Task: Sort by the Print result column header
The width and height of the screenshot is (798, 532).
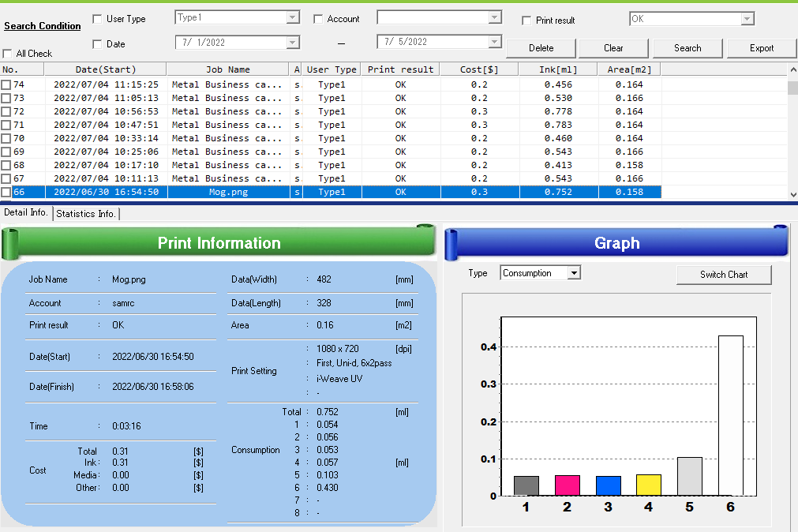Action: [x=400, y=69]
